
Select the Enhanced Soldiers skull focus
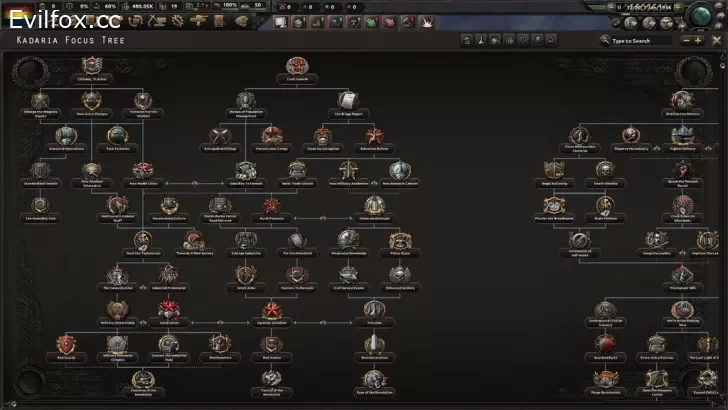[x=400, y=275]
